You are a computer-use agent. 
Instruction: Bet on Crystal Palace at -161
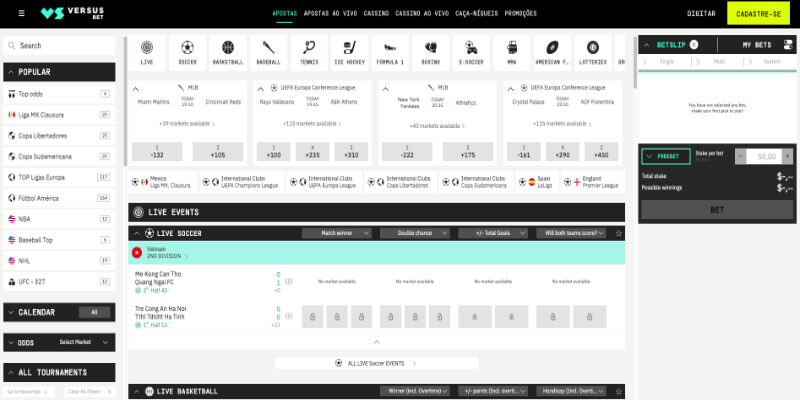click(x=523, y=152)
